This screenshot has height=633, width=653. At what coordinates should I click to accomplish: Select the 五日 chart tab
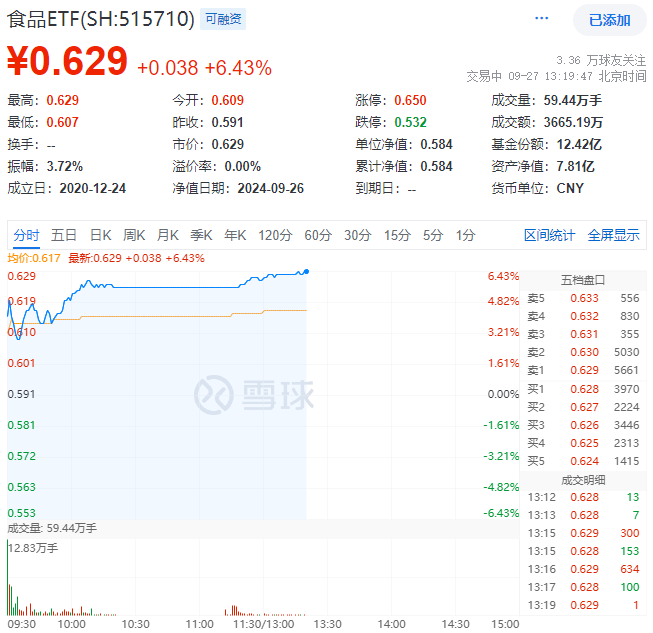(x=64, y=235)
